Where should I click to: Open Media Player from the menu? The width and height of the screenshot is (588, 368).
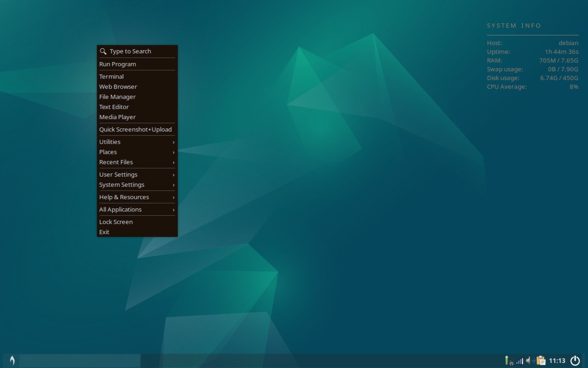[x=137, y=117]
